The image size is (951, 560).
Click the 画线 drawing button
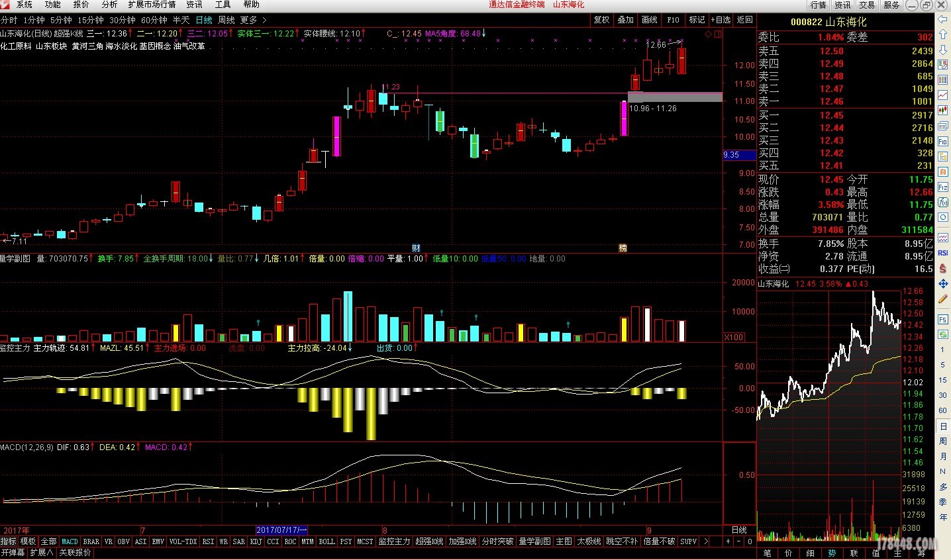[x=649, y=20]
